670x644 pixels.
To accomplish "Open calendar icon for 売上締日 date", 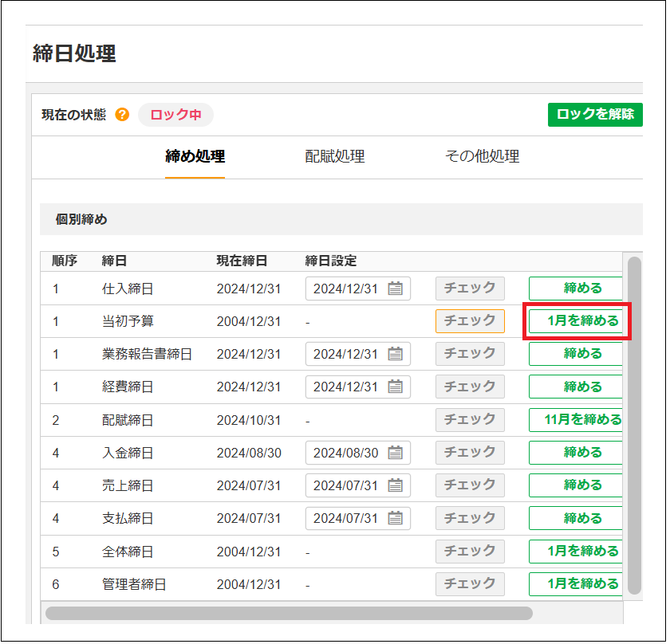I will pos(395,485).
